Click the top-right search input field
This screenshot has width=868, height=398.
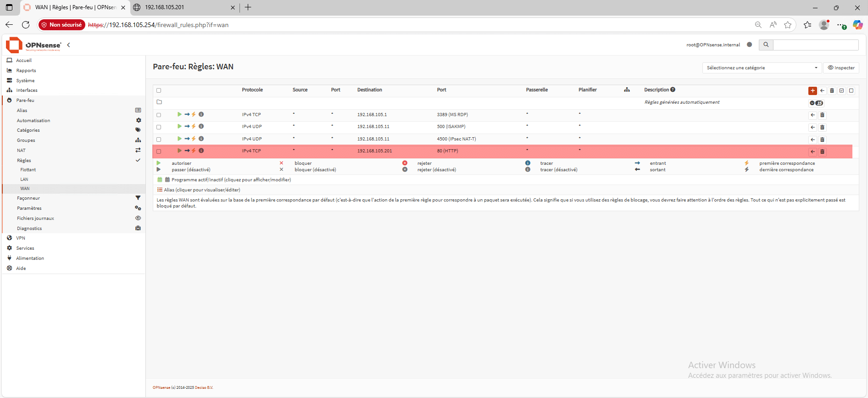point(815,45)
